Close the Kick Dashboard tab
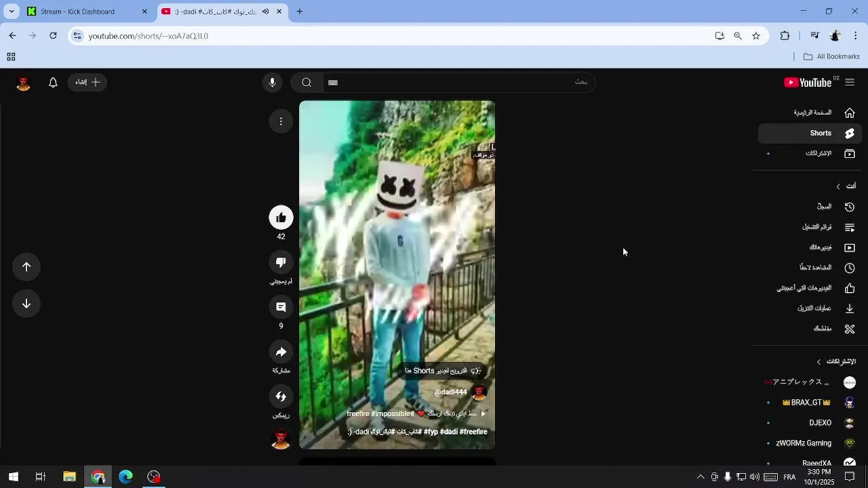This screenshot has width=868, height=488. point(144,12)
